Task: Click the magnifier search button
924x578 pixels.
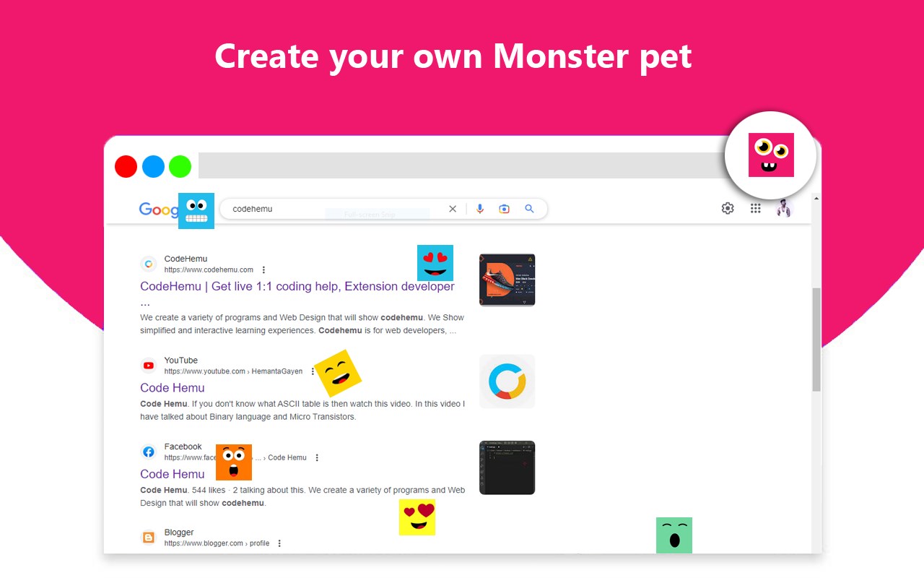Action: 529,209
